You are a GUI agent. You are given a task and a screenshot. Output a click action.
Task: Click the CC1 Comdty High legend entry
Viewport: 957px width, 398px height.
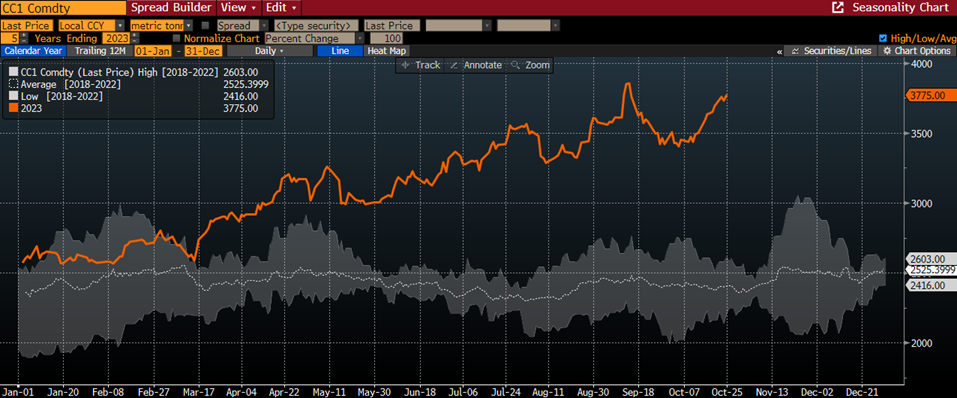click(120, 72)
